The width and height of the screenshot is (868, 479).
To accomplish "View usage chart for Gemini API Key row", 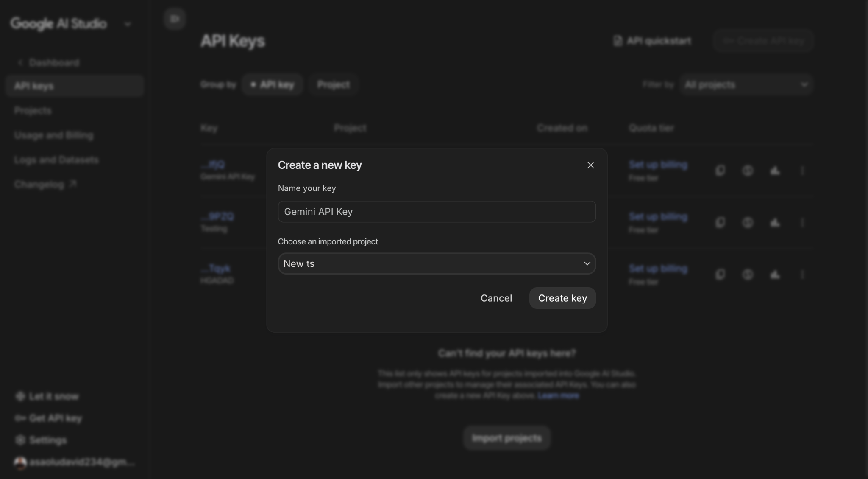I will point(775,171).
